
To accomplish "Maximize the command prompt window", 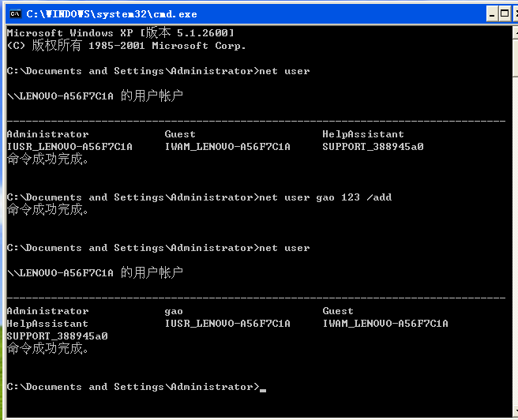I will point(505,14).
